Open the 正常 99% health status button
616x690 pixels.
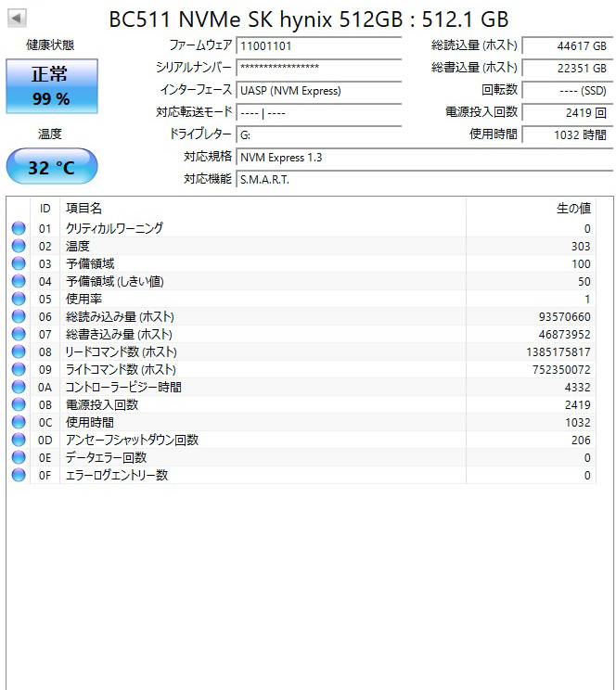click(51, 86)
